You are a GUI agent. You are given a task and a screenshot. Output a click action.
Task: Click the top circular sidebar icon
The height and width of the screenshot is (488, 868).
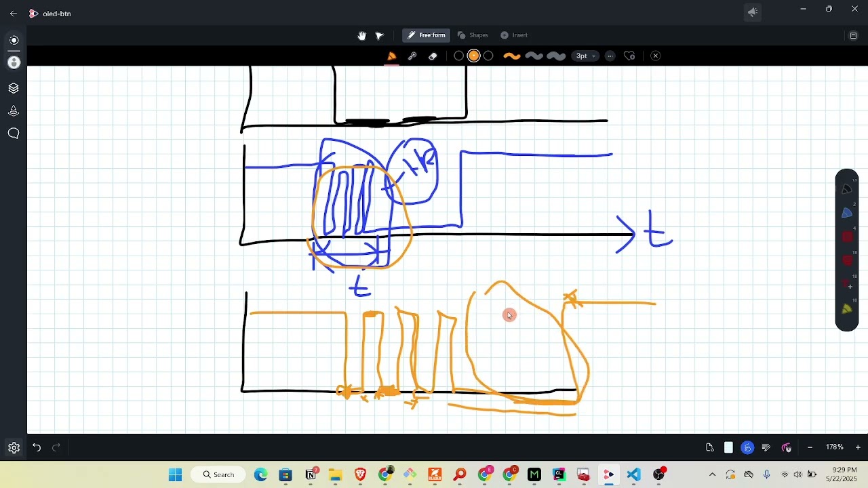pyautogui.click(x=14, y=41)
